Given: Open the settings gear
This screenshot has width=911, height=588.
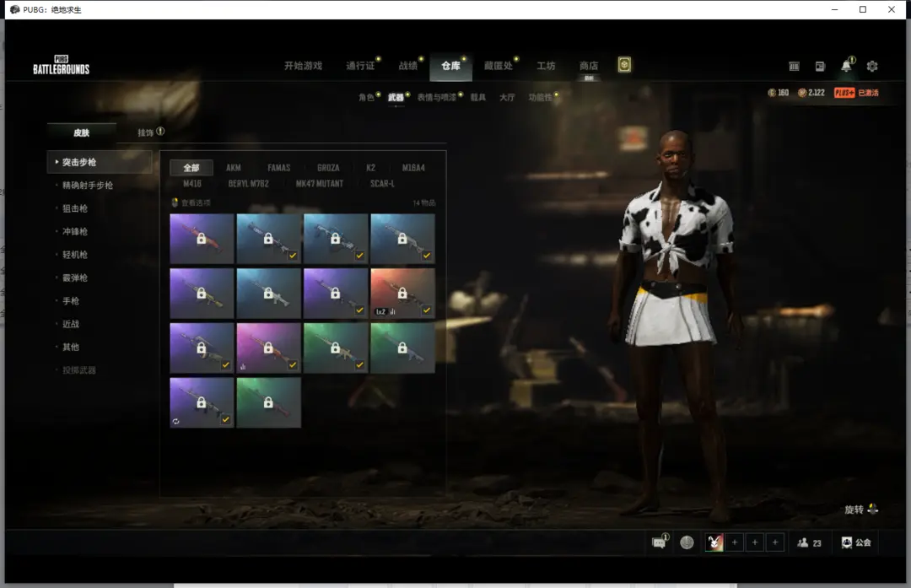Looking at the screenshot, I should (x=872, y=67).
